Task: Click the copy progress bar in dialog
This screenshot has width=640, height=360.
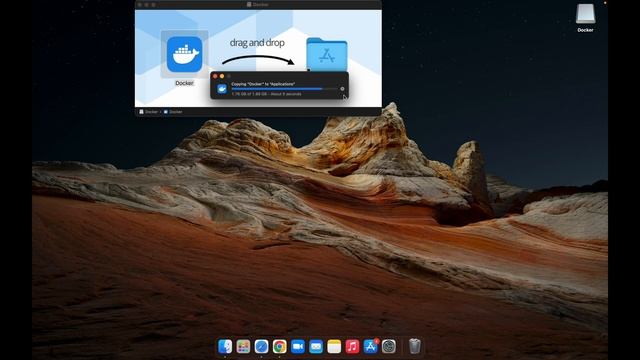Action: [284, 89]
